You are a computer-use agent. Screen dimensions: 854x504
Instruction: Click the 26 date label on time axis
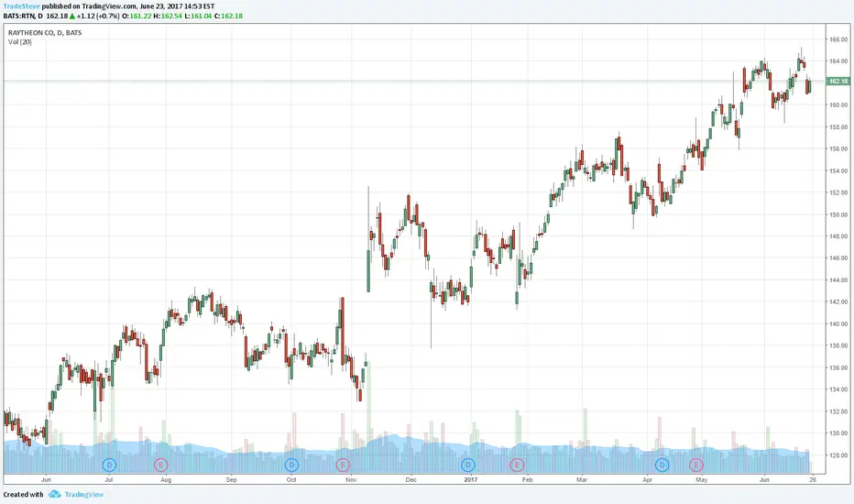coord(813,480)
